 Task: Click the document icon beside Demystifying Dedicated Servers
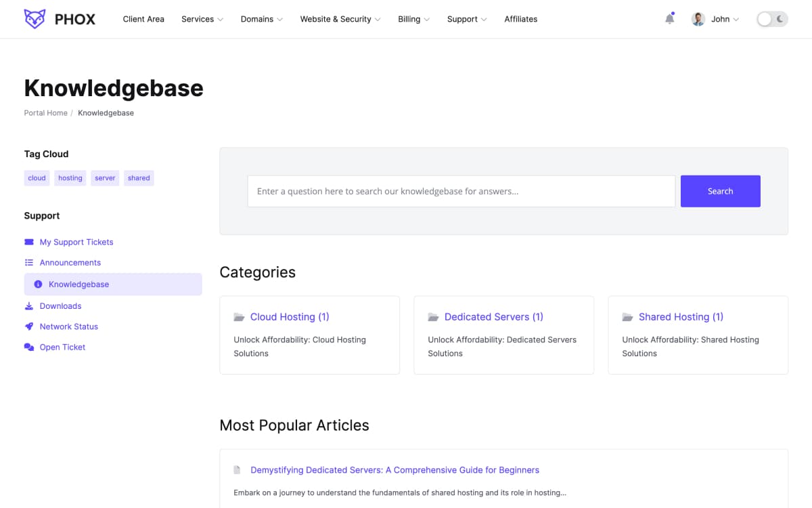(x=237, y=470)
